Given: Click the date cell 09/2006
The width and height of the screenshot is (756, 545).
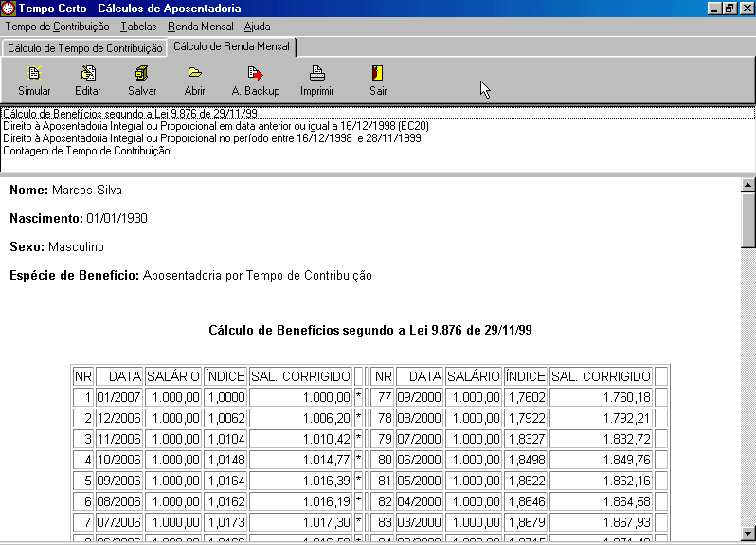Looking at the screenshot, I should click(x=119, y=481).
